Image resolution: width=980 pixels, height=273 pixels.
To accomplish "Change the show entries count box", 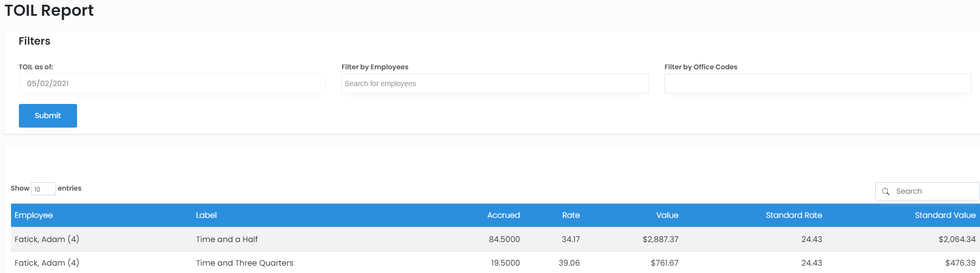I will tap(43, 189).
